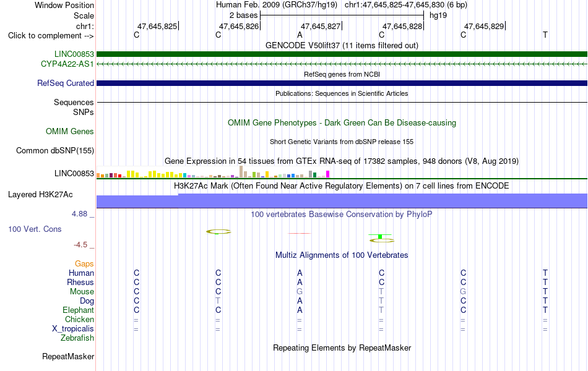
Task: Click the Publications sequences track title
Action: (x=342, y=93)
